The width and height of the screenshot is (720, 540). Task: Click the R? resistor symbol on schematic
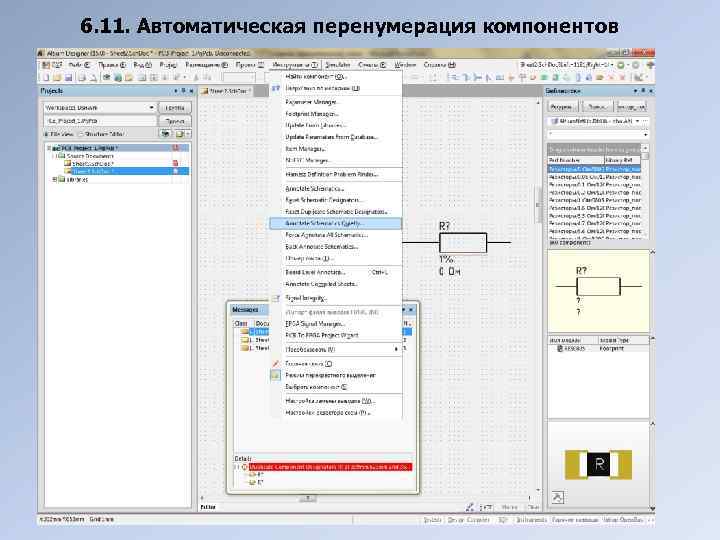[463, 242]
